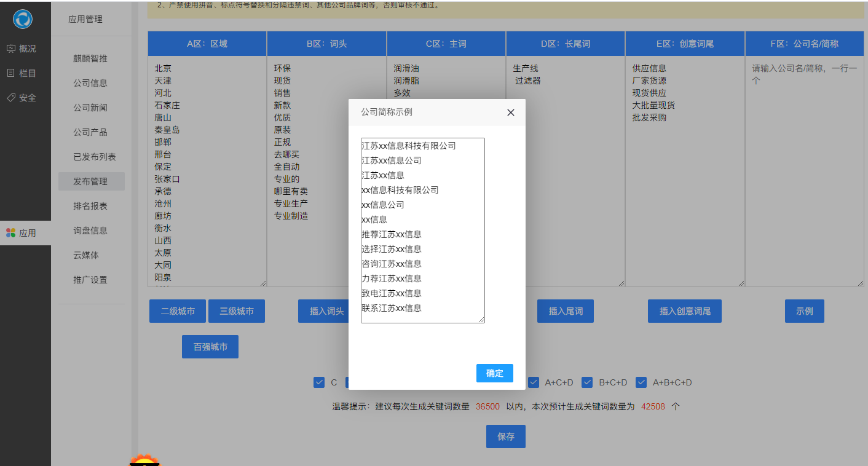
Task: Click the line 江苏xx信息科技有限公司
Action: tap(409, 146)
